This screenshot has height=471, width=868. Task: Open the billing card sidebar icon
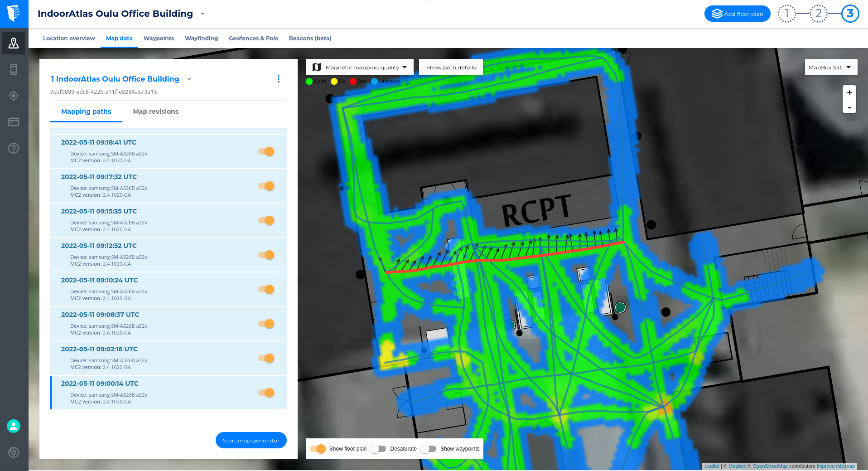click(14, 122)
